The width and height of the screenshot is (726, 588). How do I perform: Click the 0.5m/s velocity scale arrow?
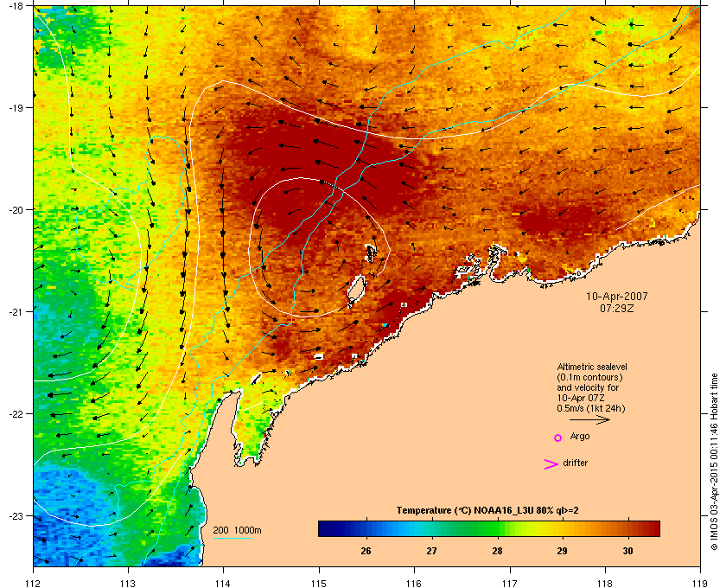click(x=589, y=419)
